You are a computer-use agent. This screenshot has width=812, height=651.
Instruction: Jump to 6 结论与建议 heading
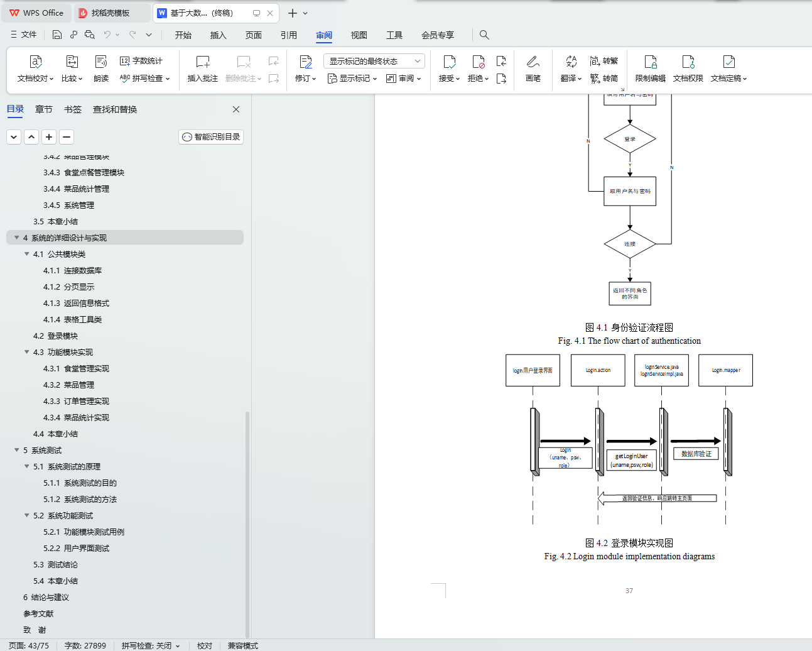coord(46,597)
